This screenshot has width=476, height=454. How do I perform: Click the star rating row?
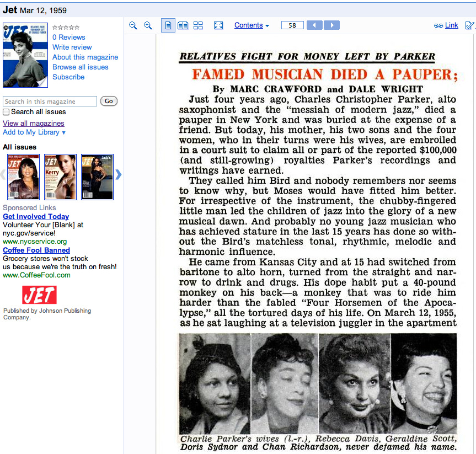tap(66, 28)
